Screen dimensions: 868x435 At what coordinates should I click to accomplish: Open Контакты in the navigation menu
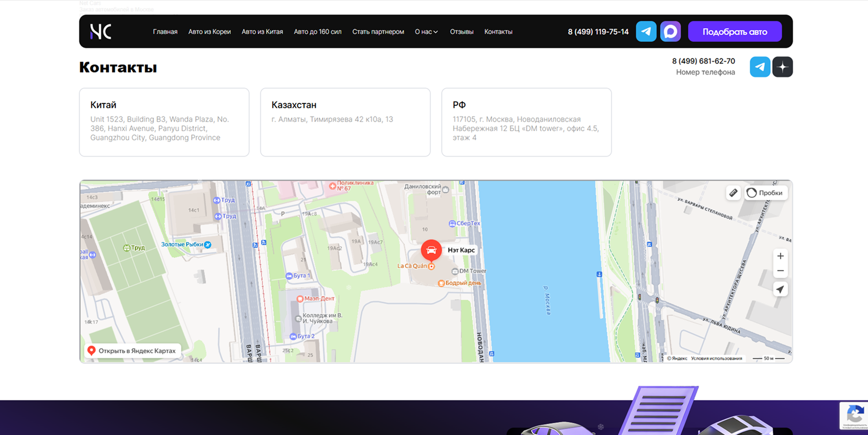point(498,32)
